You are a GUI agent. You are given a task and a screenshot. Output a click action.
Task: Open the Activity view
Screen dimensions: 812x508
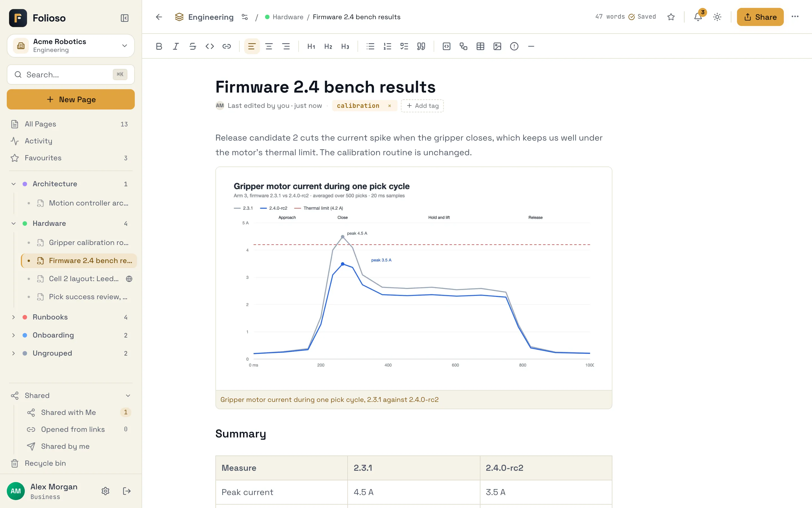(x=71, y=141)
